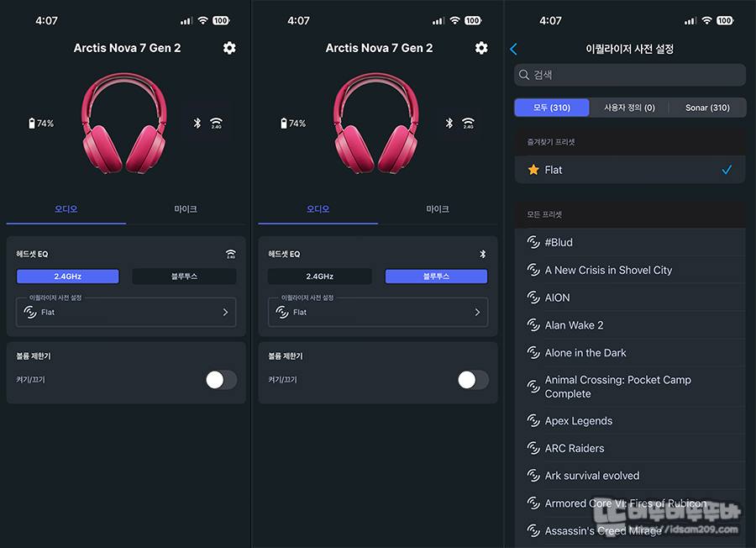Tap Bluetooth status icon on middle screen
The height and width of the screenshot is (548, 756).
click(x=449, y=123)
